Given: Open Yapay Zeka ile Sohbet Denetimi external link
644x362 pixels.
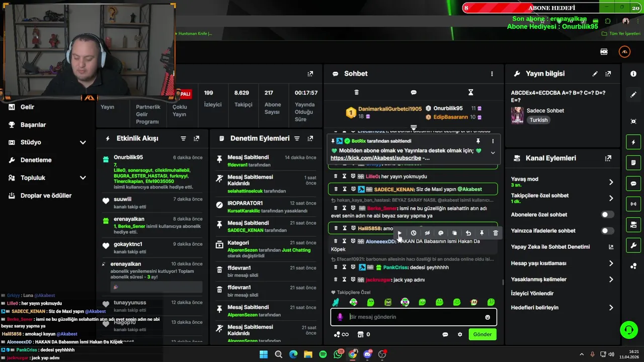Looking at the screenshot, I should pos(611,247).
